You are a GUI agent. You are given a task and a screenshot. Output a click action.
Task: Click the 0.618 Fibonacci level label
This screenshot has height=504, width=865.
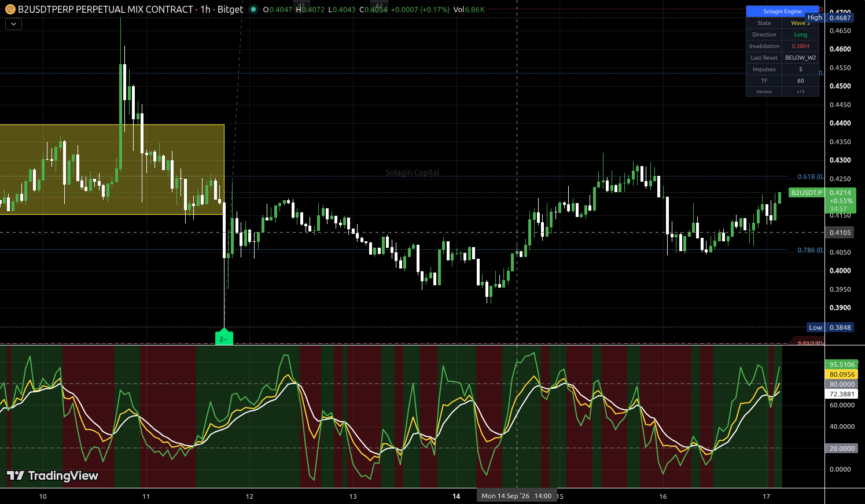(810, 176)
